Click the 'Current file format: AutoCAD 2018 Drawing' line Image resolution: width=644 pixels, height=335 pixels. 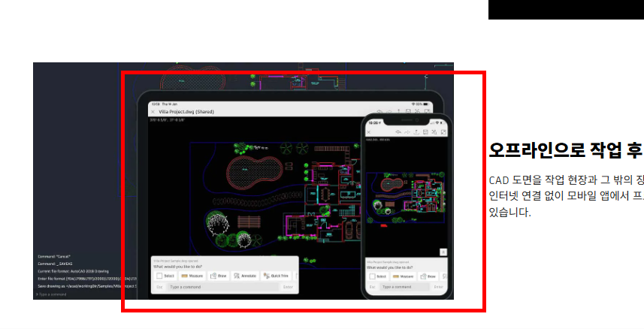pos(74,271)
